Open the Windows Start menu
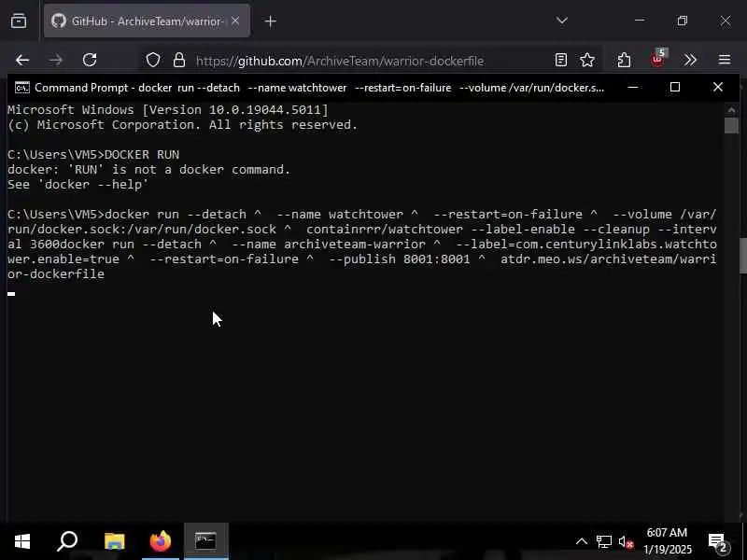This screenshot has height=560, width=747. coord(22,541)
